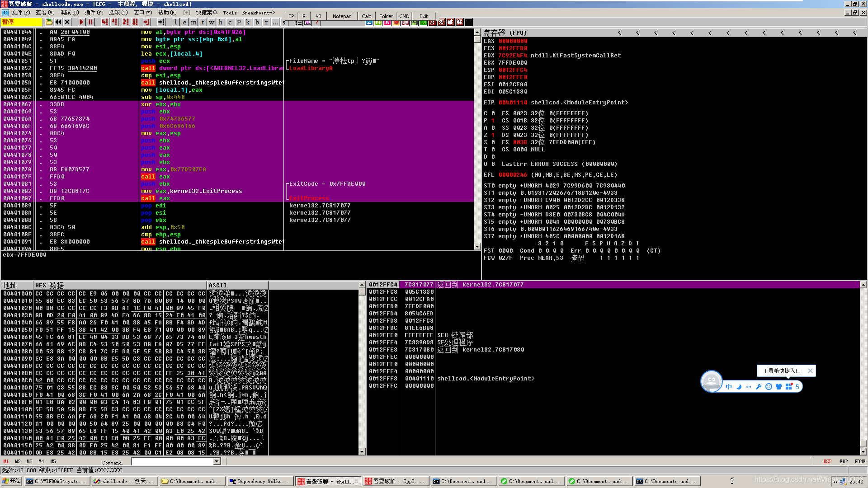Image resolution: width=868 pixels, height=488 pixels.
Task: Open Run trace via '...' icon
Action: click(x=275, y=22)
